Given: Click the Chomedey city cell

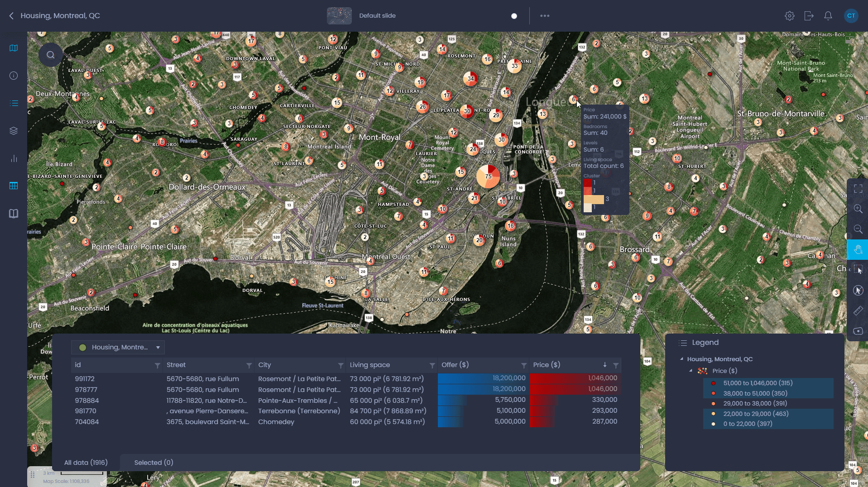Looking at the screenshot, I should pyautogui.click(x=276, y=422).
